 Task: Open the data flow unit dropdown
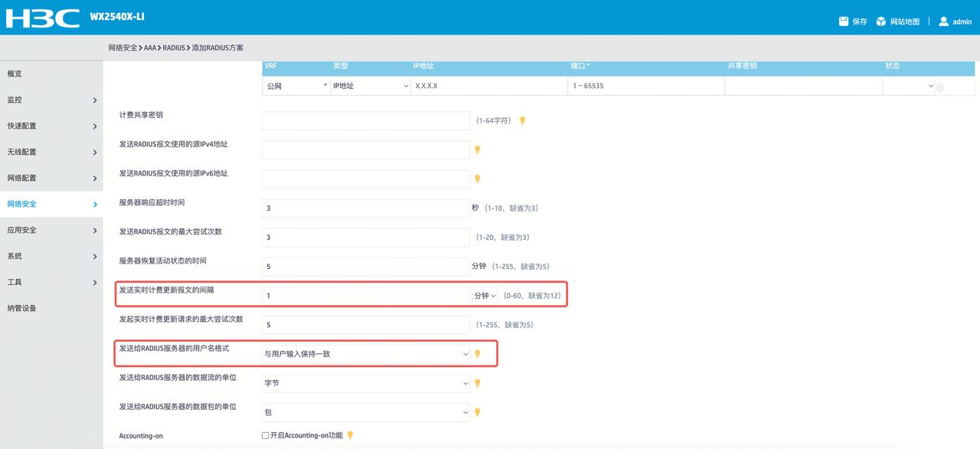[x=366, y=383]
